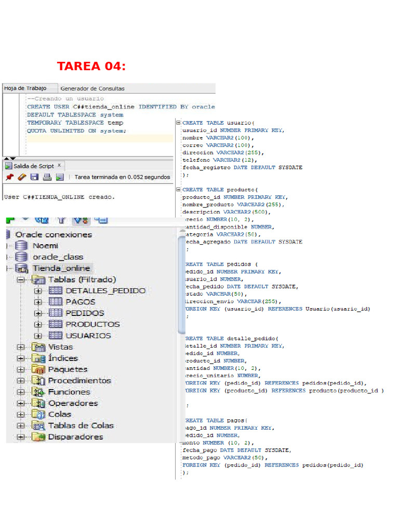Click the Vistas folder icon
399x532 pixels.
(38, 347)
